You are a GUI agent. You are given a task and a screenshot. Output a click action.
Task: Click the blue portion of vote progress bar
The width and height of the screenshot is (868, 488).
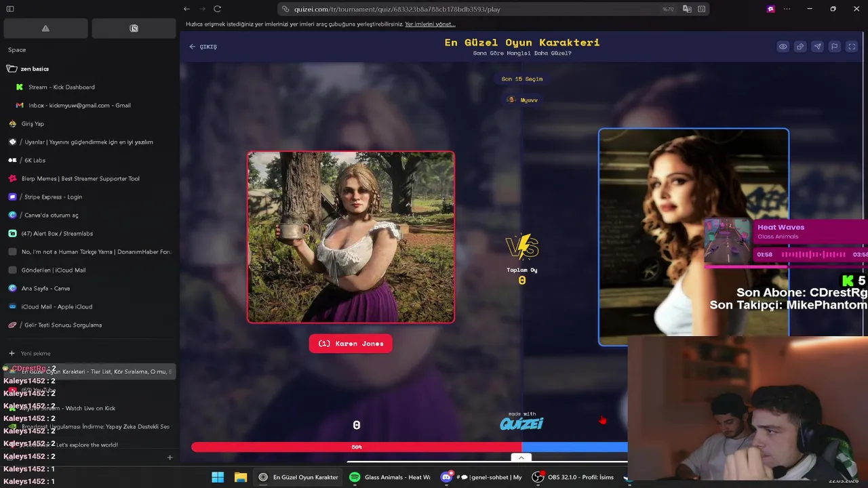(575, 447)
